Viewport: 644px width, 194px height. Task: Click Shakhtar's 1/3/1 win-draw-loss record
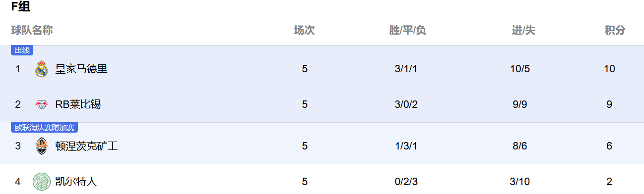tap(406, 146)
